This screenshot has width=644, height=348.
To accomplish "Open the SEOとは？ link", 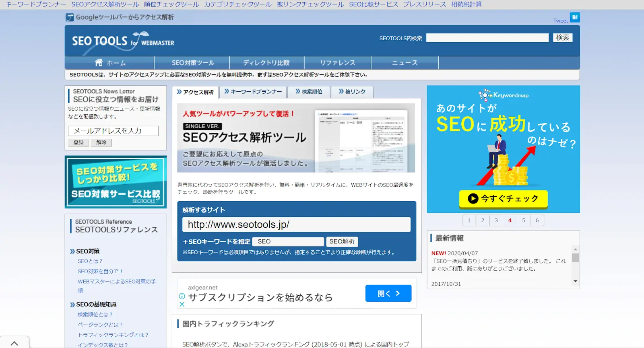I will point(90,261).
